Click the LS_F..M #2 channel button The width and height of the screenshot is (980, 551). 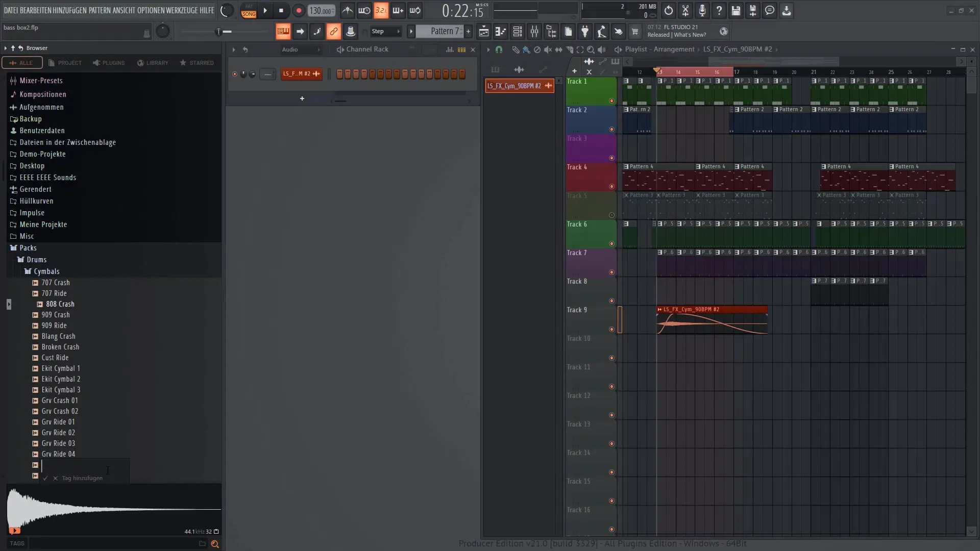pos(301,74)
